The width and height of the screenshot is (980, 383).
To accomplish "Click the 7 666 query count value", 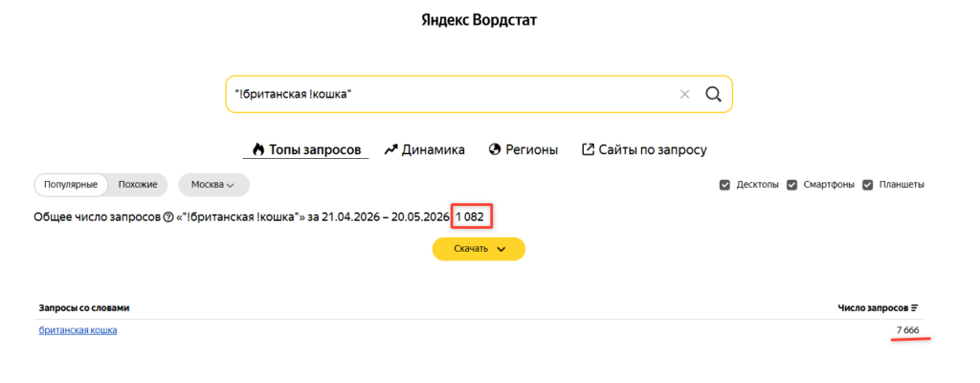I will coord(907,329).
